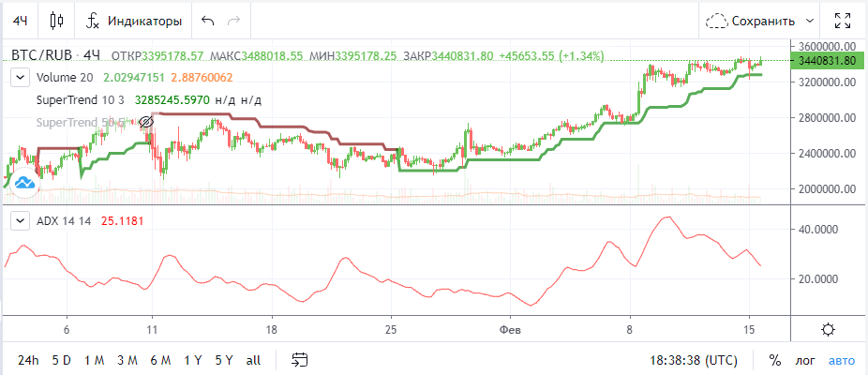The image size is (868, 375).
Task: Set date range to 3 M
Action: click(127, 361)
